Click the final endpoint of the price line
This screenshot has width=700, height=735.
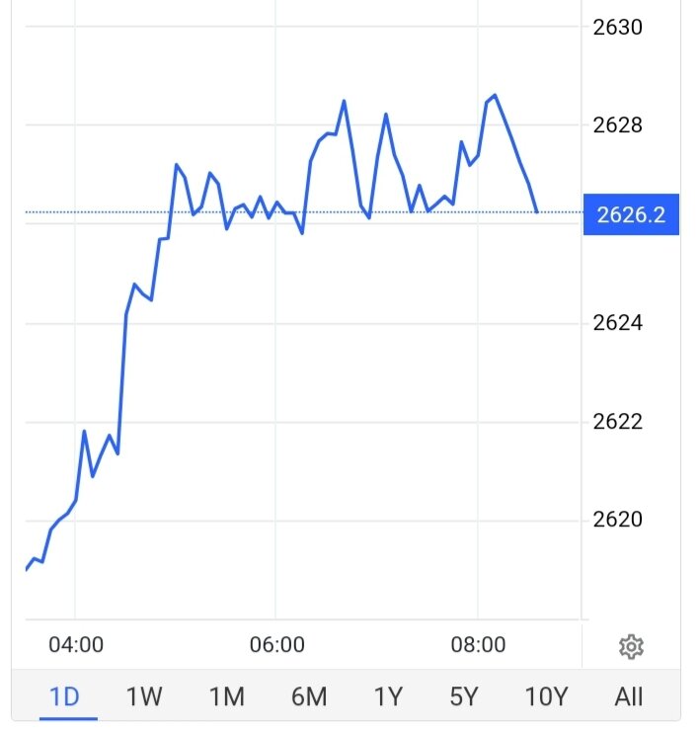click(x=537, y=212)
